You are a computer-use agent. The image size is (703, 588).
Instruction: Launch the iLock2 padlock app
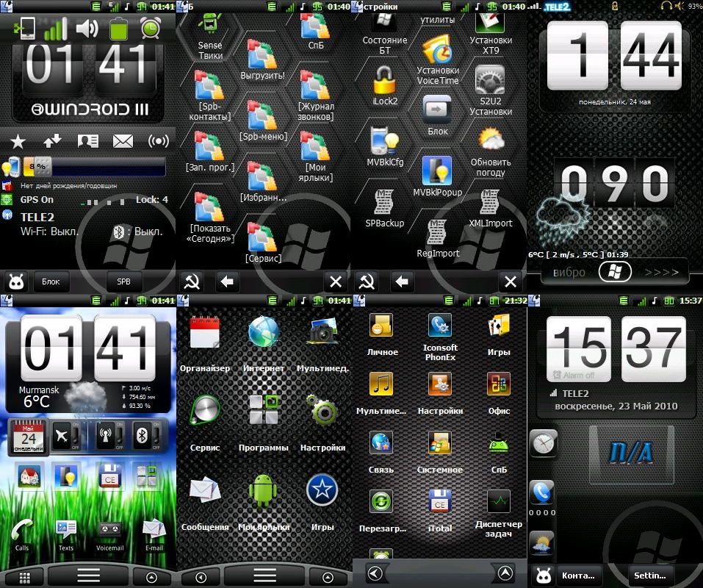(x=384, y=82)
